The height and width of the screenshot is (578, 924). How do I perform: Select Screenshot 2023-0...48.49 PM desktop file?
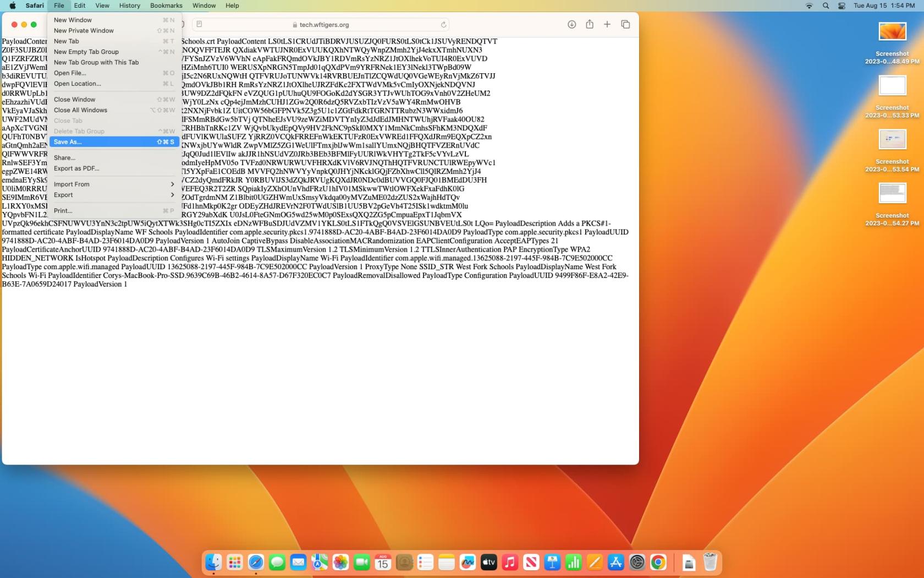coord(892,43)
